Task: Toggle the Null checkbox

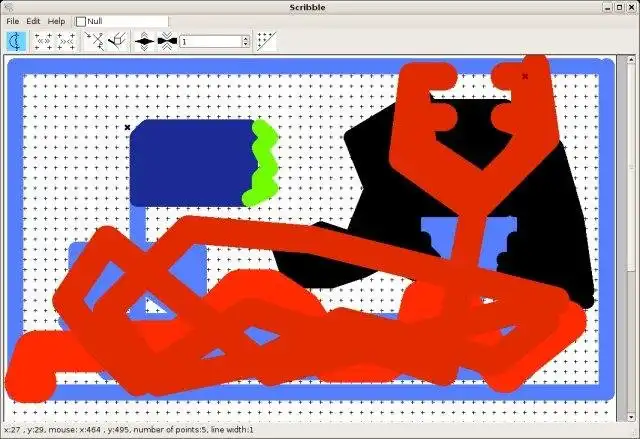Action: click(81, 21)
